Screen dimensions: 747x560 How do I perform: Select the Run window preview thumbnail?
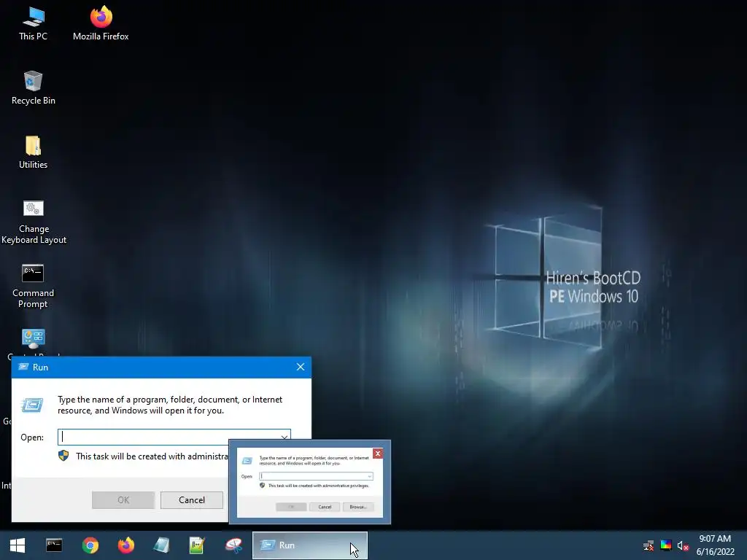point(310,483)
